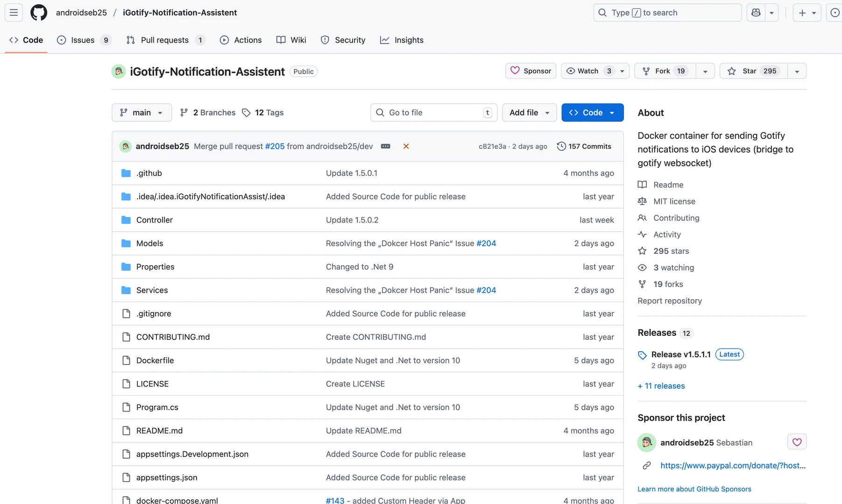The width and height of the screenshot is (842, 504).
Task: Go to GitHub homepage via Octocat logo
Action: [x=39, y=13]
